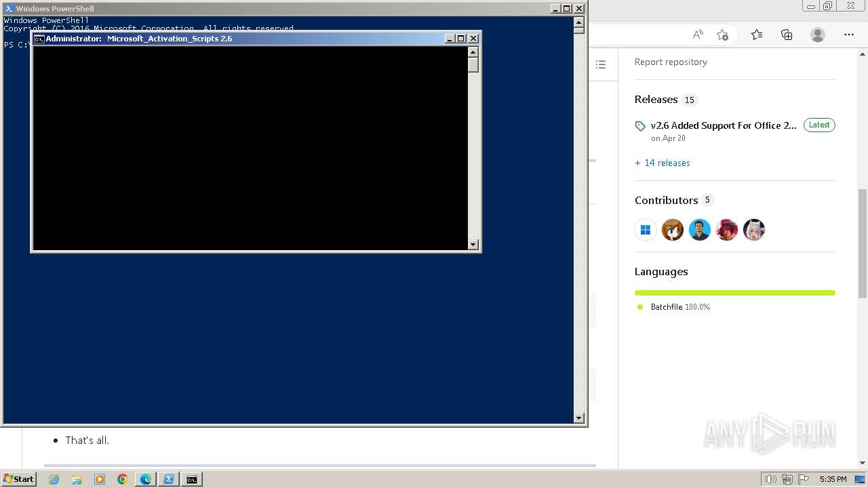Click Releases count badge 15

pos(689,100)
